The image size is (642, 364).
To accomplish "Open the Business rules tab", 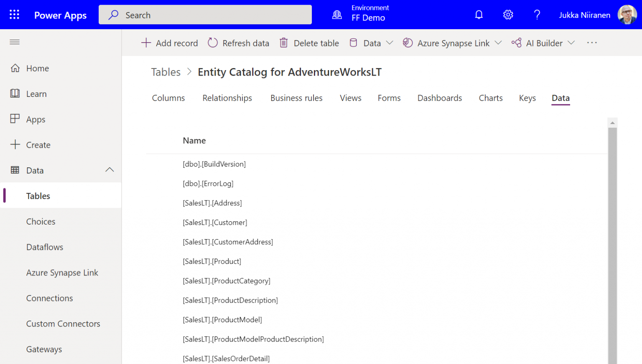I will tap(296, 98).
